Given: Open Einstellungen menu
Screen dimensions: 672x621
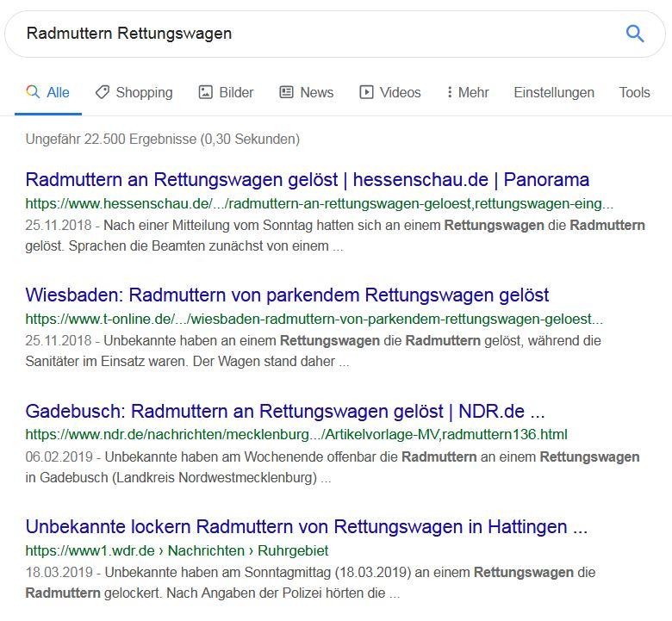Looking at the screenshot, I should coord(554,92).
